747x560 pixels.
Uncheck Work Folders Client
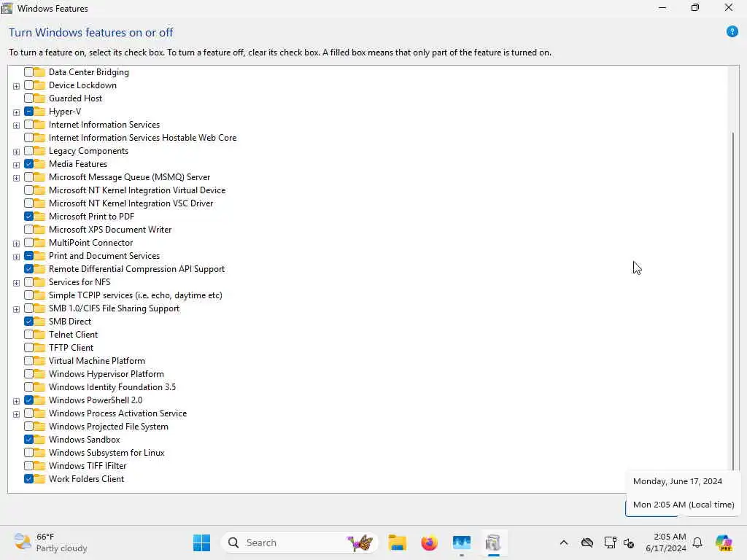28,479
